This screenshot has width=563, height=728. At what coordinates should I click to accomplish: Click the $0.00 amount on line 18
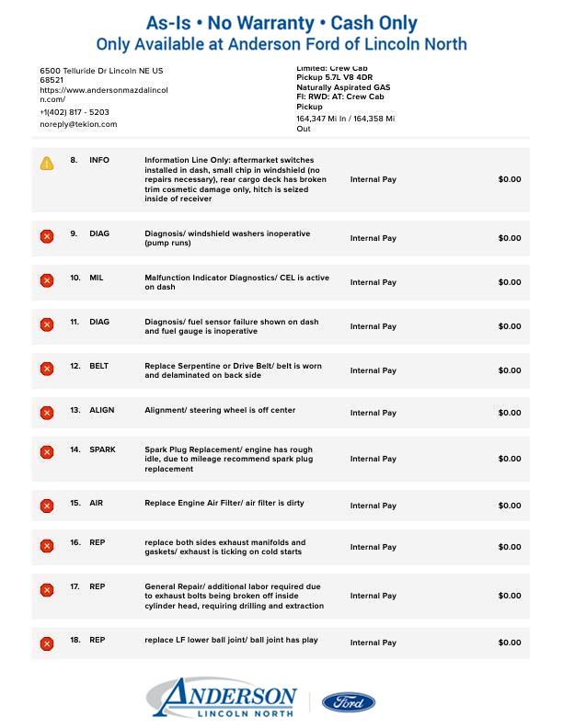tap(509, 643)
